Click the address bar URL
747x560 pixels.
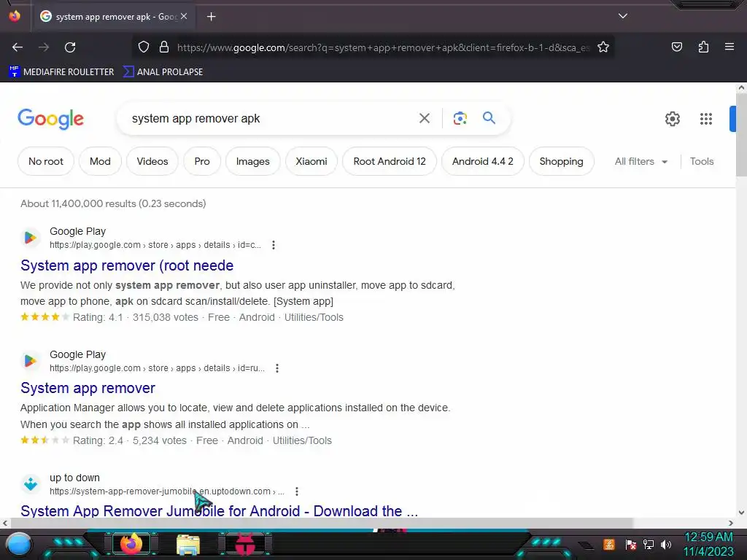pyautogui.click(x=383, y=47)
